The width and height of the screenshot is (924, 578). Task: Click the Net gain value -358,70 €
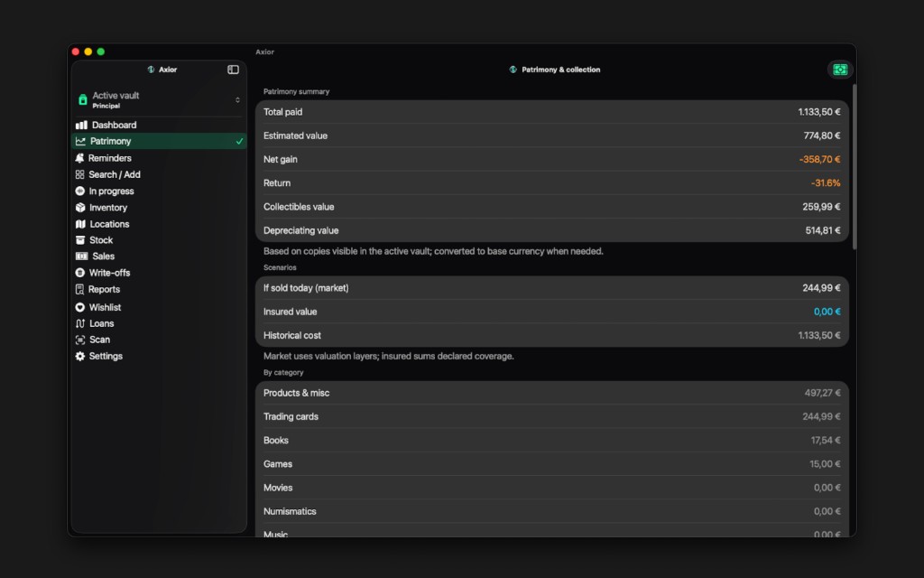click(x=819, y=159)
